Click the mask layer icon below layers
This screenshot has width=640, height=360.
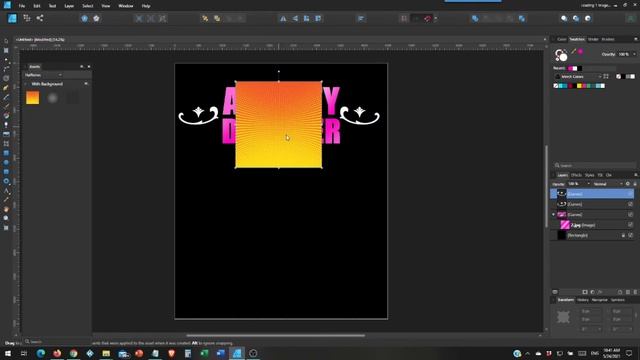[x=585, y=292]
